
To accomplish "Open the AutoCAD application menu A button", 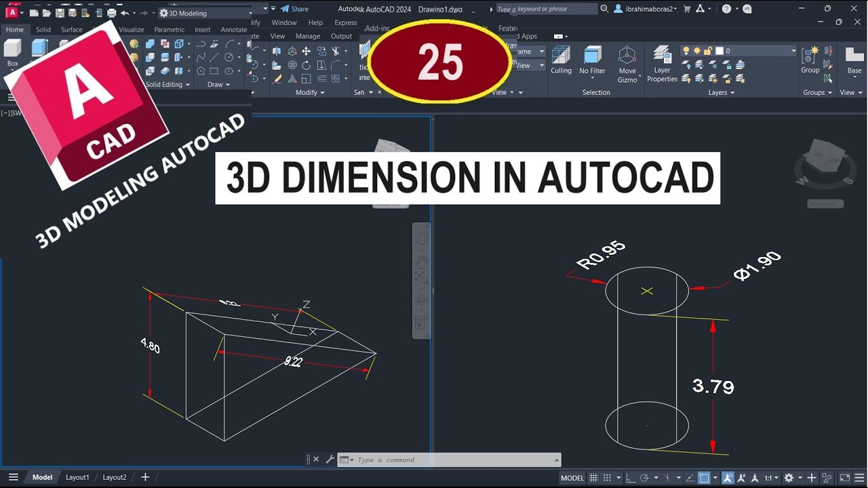I will point(12,13).
